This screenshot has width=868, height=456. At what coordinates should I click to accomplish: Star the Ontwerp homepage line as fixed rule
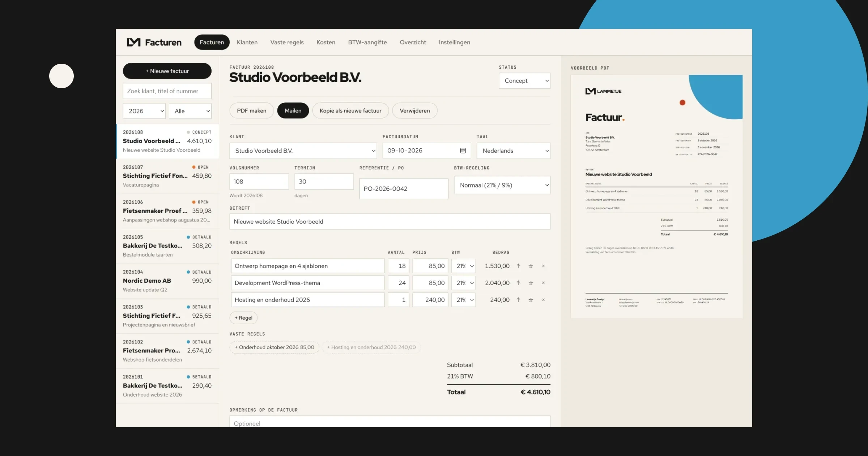click(531, 266)
